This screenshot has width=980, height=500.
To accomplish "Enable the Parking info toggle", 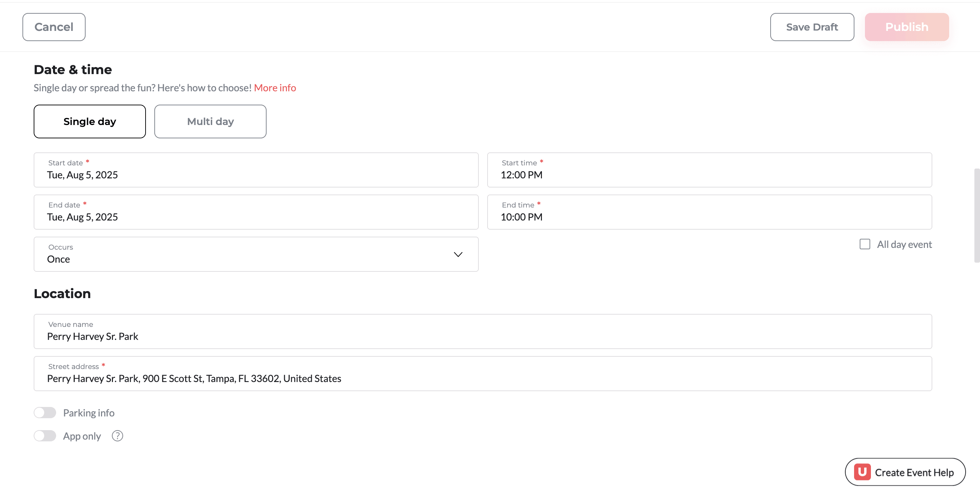I will coord(45,413).
